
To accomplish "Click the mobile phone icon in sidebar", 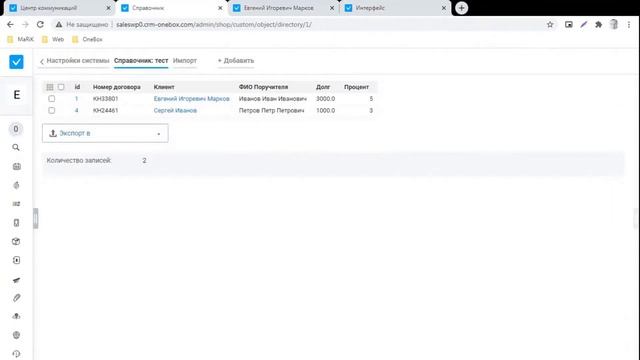I will click(x=16, y=222).
